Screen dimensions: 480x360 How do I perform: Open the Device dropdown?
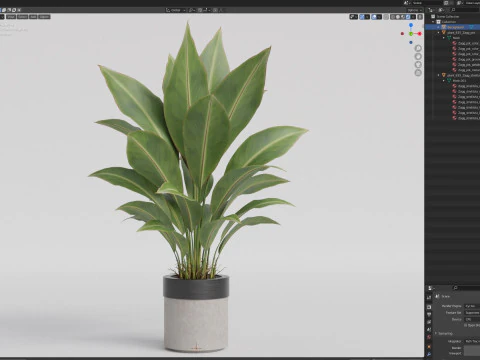coord(472,319)
